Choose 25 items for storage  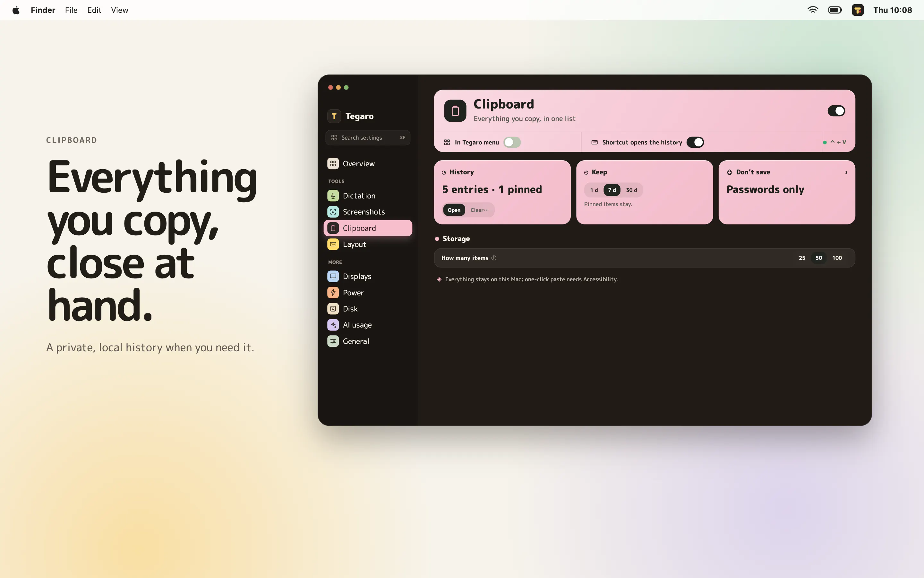click(802, 258)
